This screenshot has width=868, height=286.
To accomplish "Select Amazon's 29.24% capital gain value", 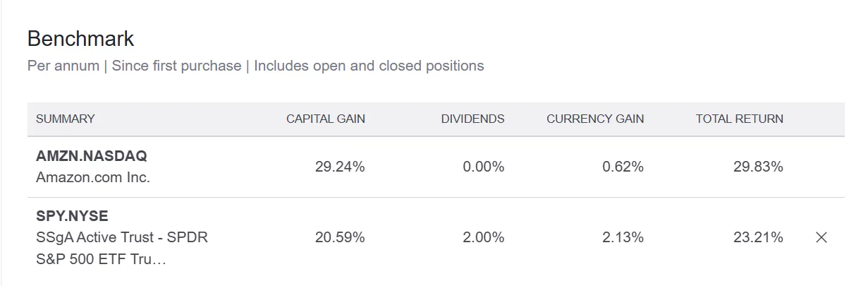I will [x=339, y=167].
